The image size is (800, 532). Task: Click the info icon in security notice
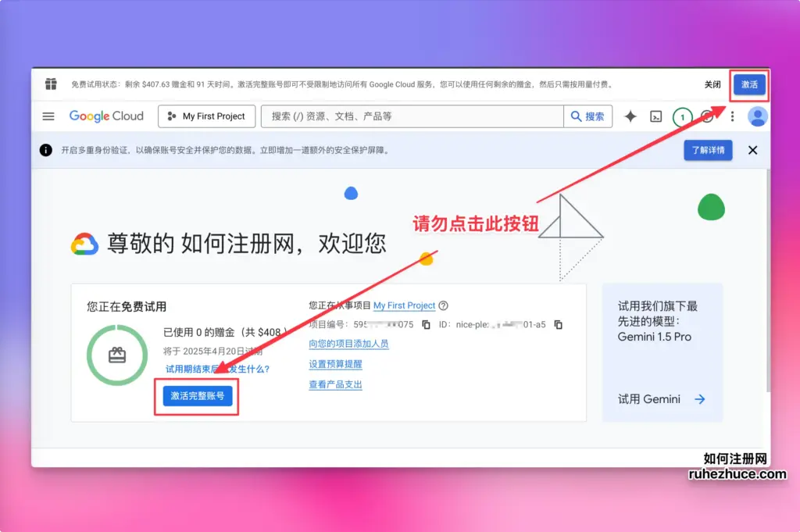pyautogui.click(x=46, y=150)
